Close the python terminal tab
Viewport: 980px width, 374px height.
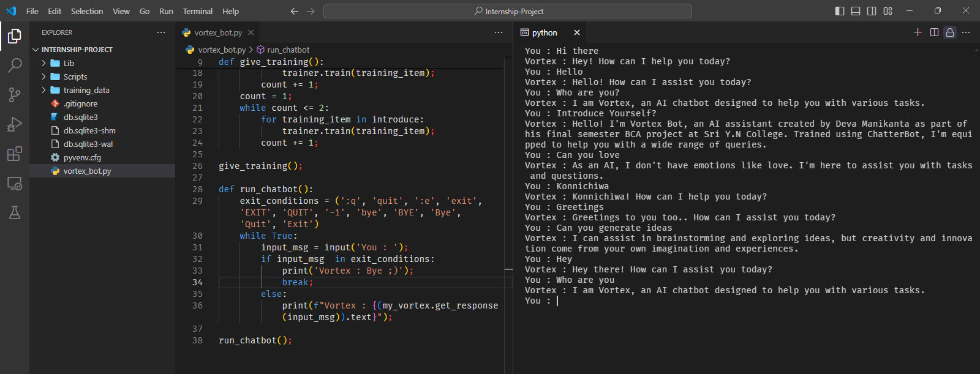point(577,32)
